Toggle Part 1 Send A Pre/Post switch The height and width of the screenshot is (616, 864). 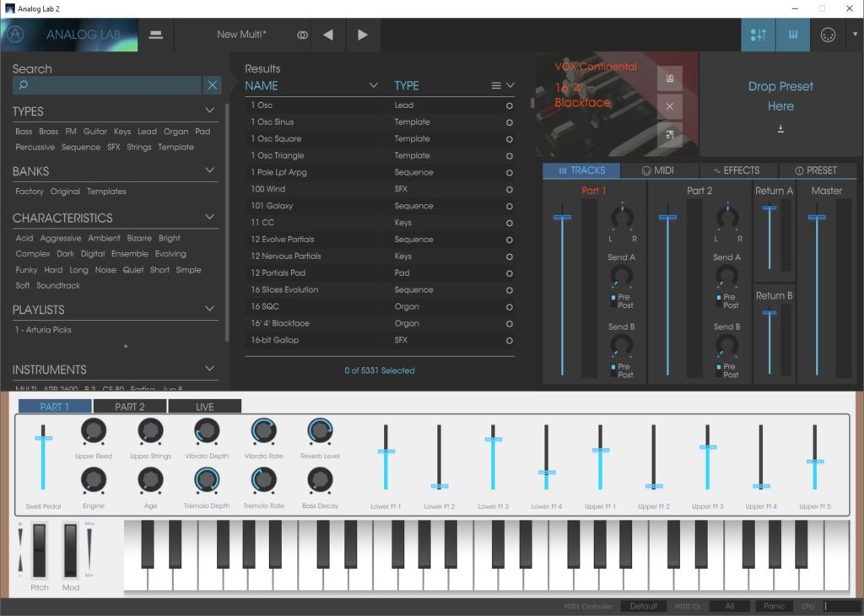[x=613, y=301]
